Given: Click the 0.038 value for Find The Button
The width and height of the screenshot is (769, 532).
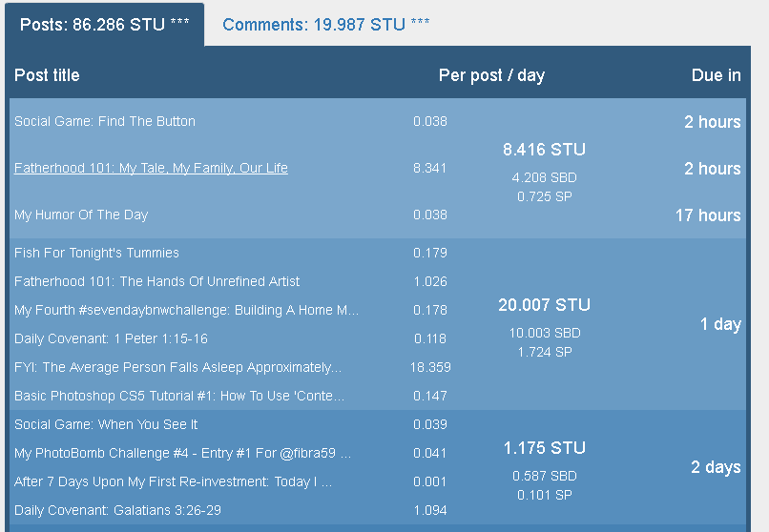Looking at the screenshot, I should (x=430, y=121).
